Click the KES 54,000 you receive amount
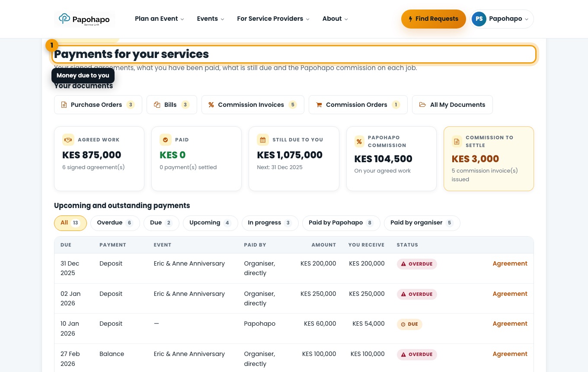The image size is (588, 372). click(x=368, y=324)
